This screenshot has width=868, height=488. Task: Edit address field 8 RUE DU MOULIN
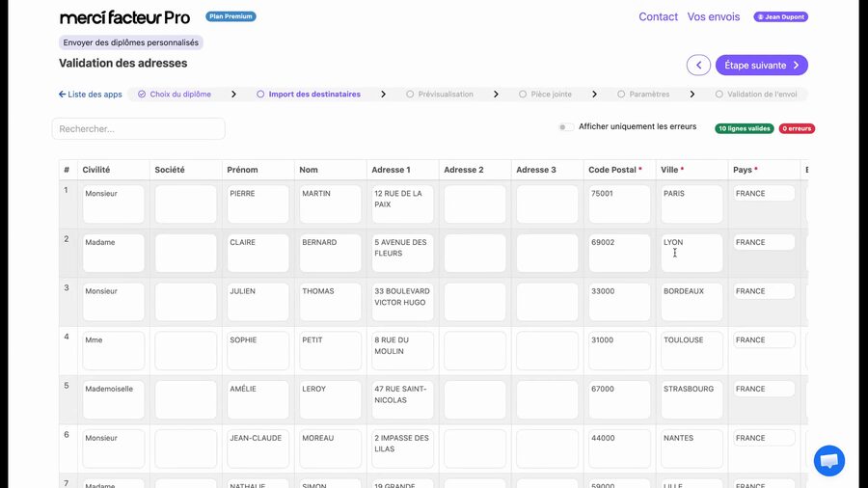[x=402, y=351]
